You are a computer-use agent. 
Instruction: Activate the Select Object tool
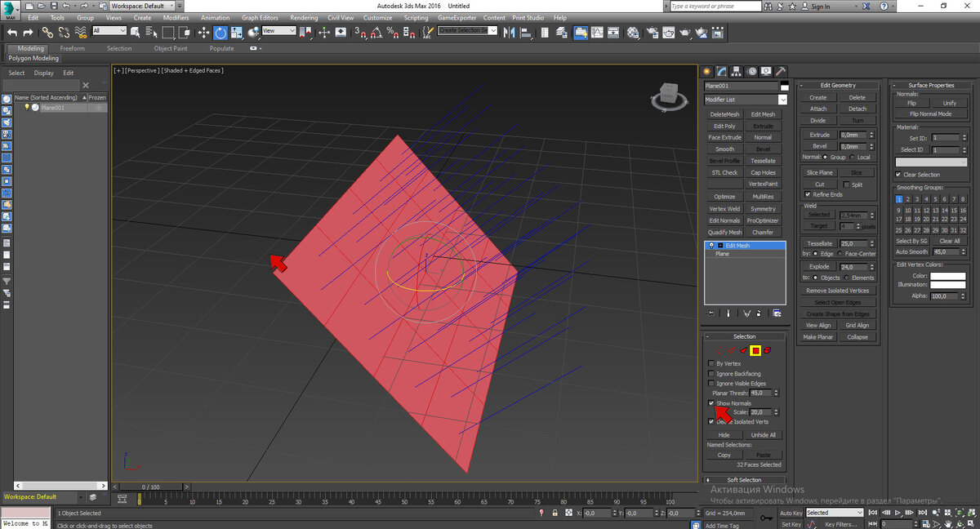pyautogui.click(x=135, y=32)
